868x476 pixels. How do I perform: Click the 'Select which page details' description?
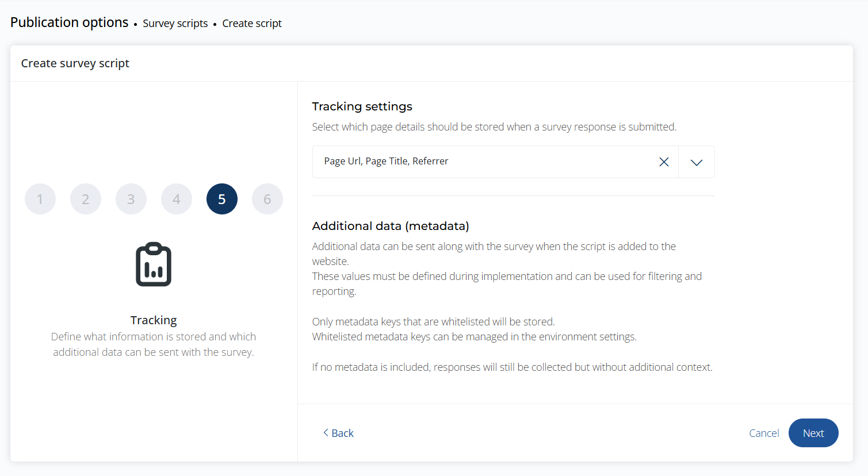point(495,126)
